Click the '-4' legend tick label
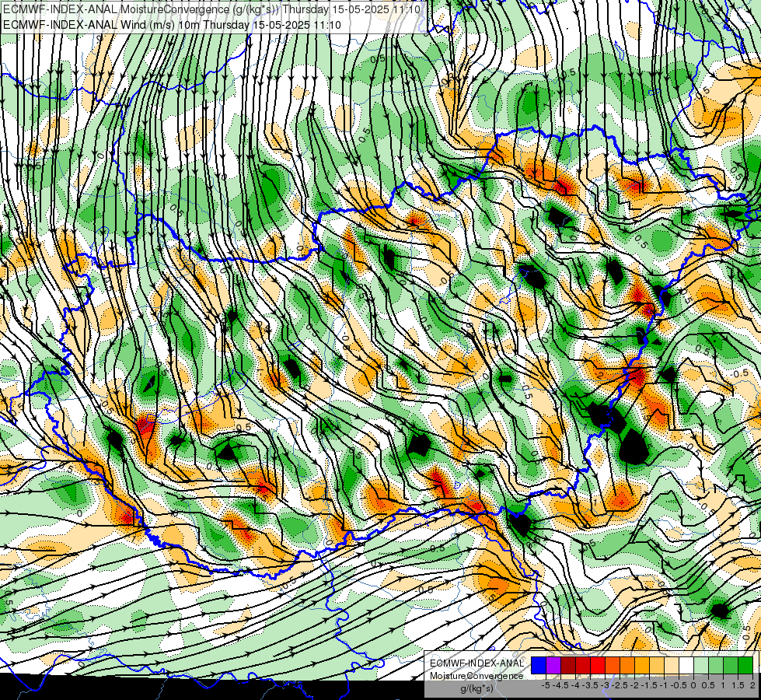This screenshot has width=761, height=700. point(575,685)
